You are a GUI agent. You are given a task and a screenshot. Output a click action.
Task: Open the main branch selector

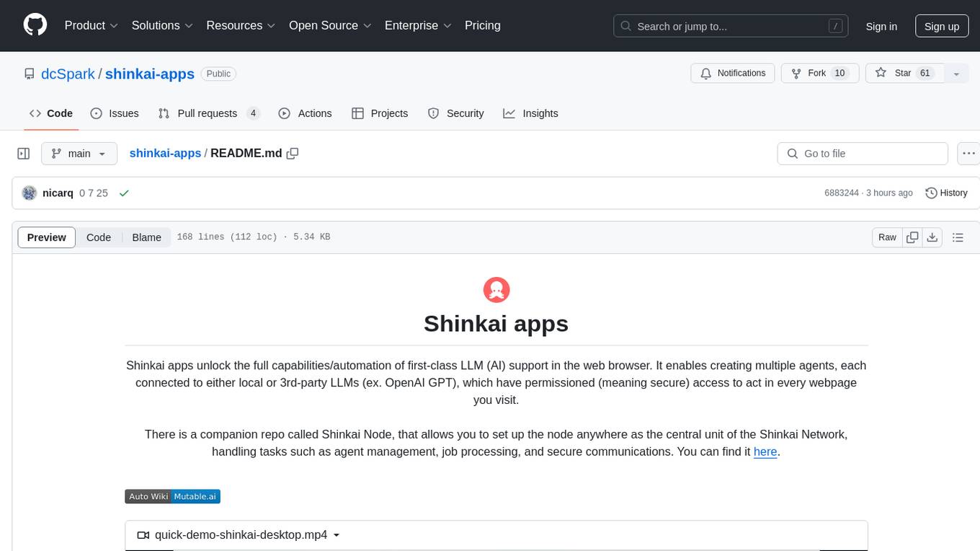79,154
